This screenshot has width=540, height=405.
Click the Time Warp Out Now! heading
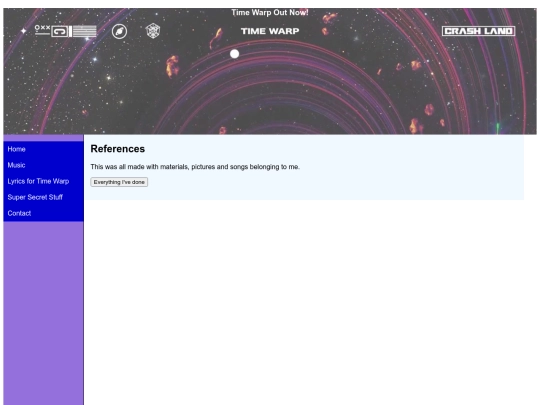(x=270, y=13)
